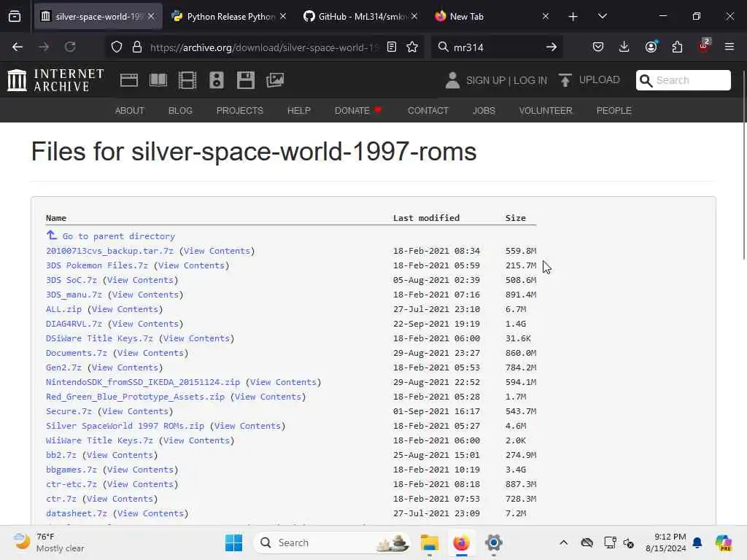The width and height of the screenshot is (747, 560).
Task: View Contents of Gen2.7z
Action: click(125, 367)
